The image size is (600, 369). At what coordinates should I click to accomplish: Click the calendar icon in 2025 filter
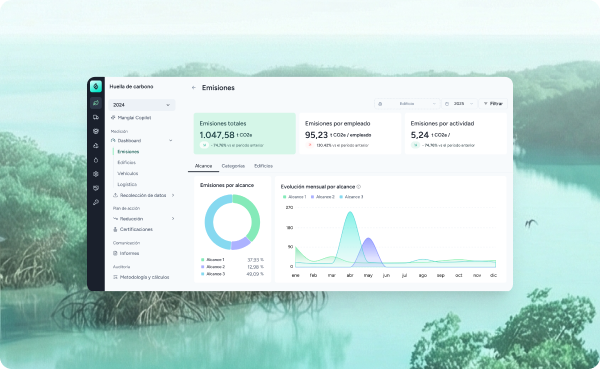(447, 104)
